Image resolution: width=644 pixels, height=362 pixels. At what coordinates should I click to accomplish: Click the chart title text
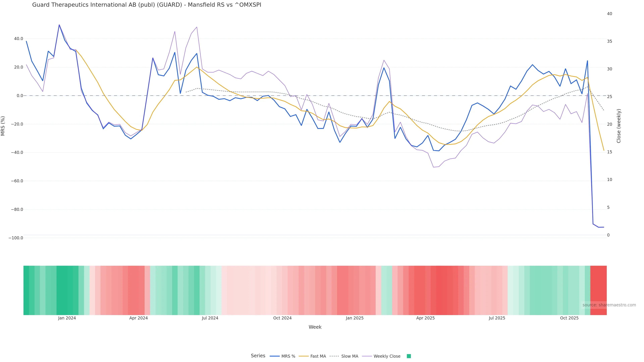pyautogui.click(x=147, y=5)
